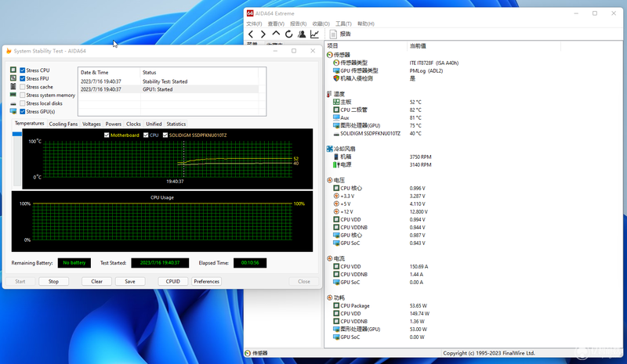The width and height of the screenshot is (627, 364).
Task: Go back with AIDA64 toolbar back arrow
Action: coord(251,34)
